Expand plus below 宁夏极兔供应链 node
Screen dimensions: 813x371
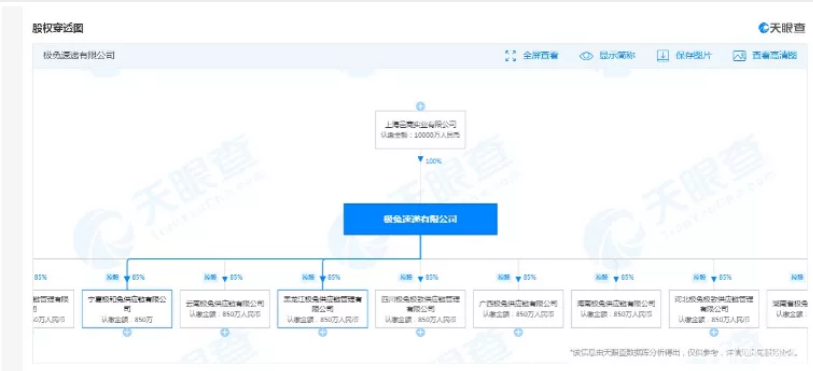(127, 332)
